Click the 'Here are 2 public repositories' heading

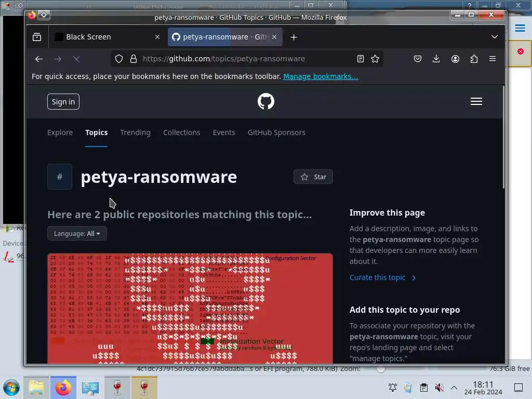179,215
